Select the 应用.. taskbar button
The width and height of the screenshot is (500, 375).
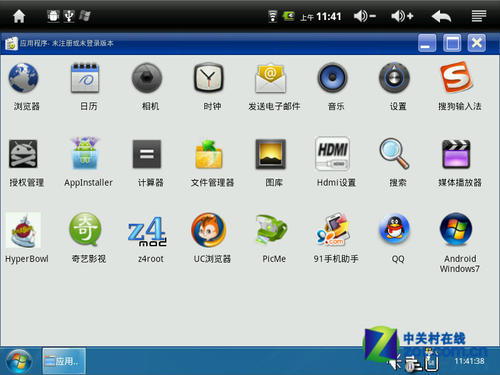pos(64,361)
